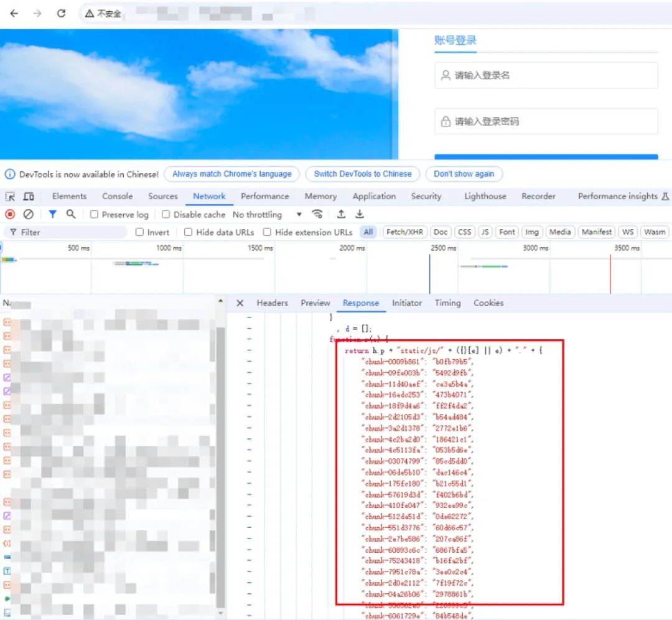Reload the page with the refresh icon
The image size is (672, 620).
(61, 13)
